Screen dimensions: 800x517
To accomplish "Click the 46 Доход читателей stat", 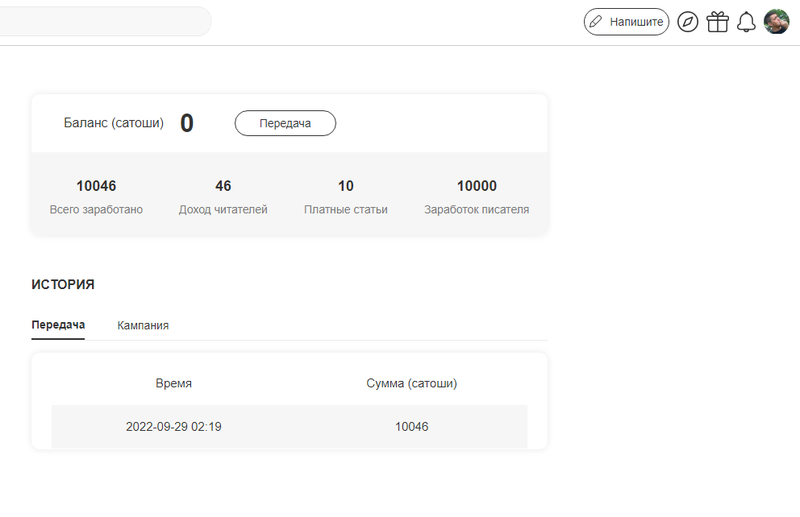I will (223, 196).
